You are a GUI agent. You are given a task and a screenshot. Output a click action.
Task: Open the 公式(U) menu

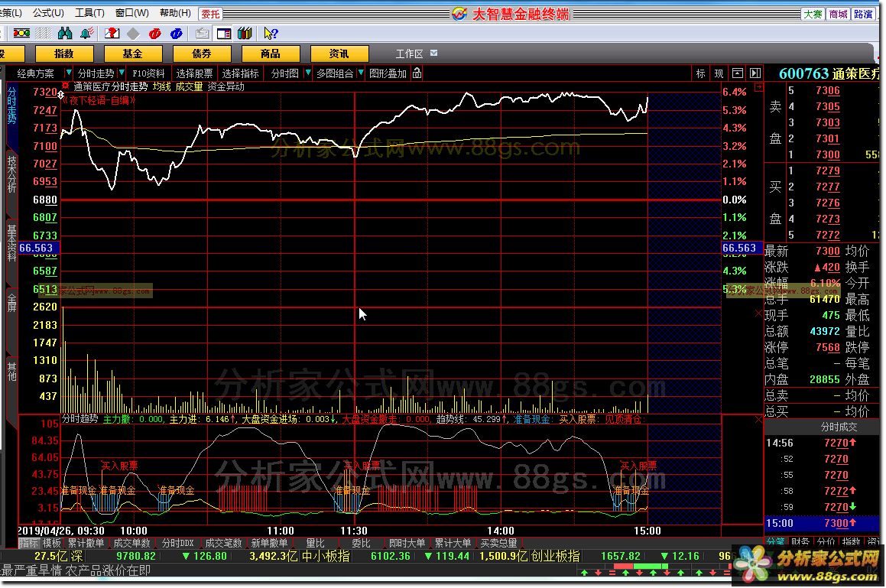click(x=49, y=13)
